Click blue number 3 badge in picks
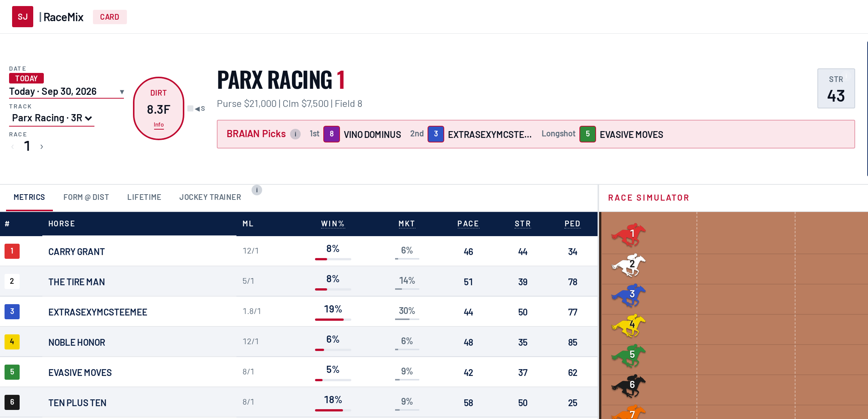The height and width of the screenshot is (419, 868). coord(436,134)
